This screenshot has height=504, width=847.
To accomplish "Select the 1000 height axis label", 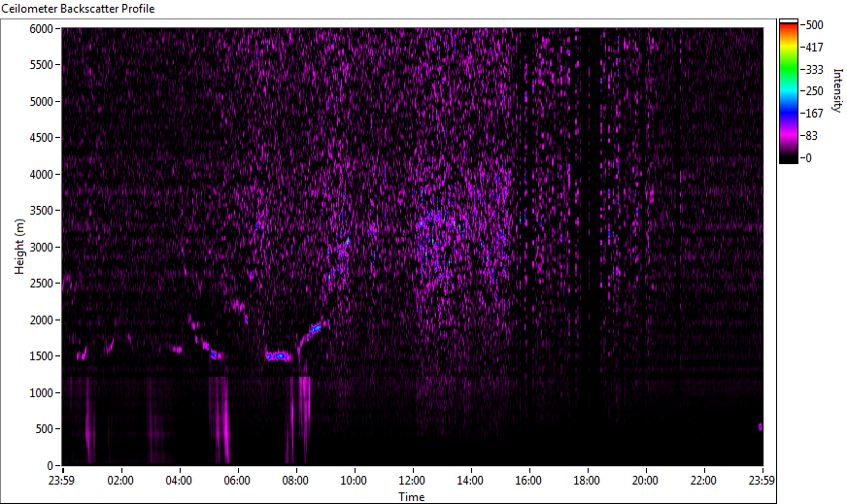I will point(41,394).
